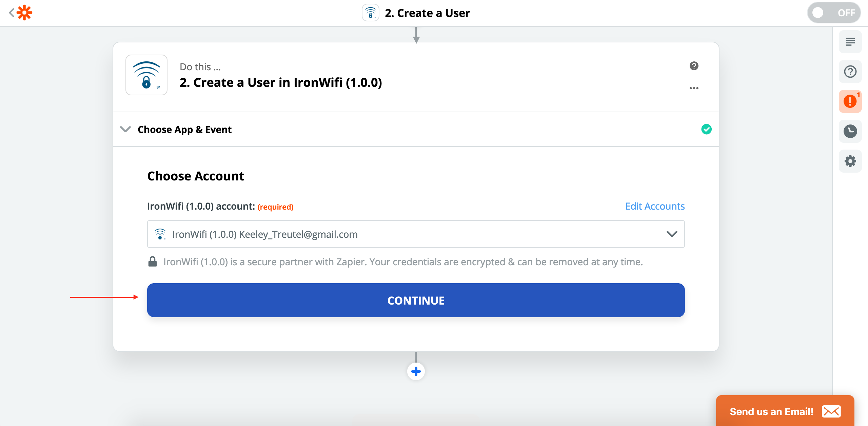Select the back arrow beside the logo
The image size is (868, 426).
point(11,12)
